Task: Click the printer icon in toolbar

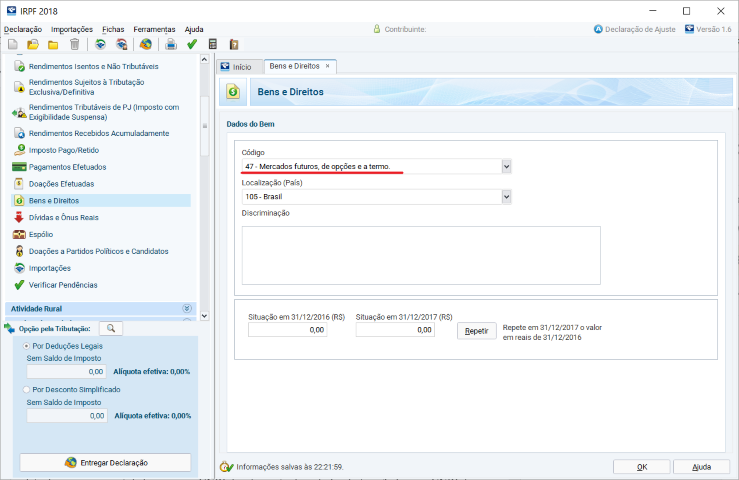Action: coord(171,45)
